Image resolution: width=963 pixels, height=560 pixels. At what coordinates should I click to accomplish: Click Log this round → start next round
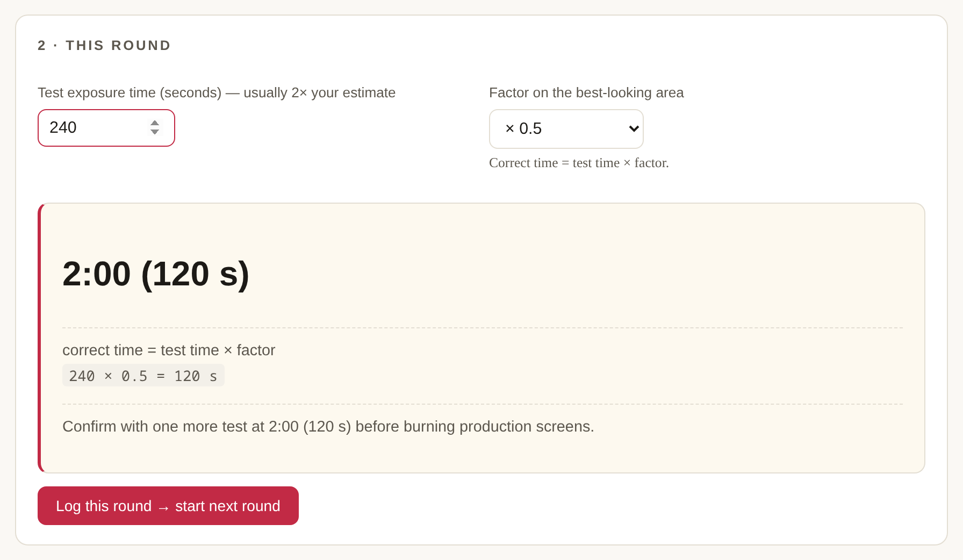point(168,506)
